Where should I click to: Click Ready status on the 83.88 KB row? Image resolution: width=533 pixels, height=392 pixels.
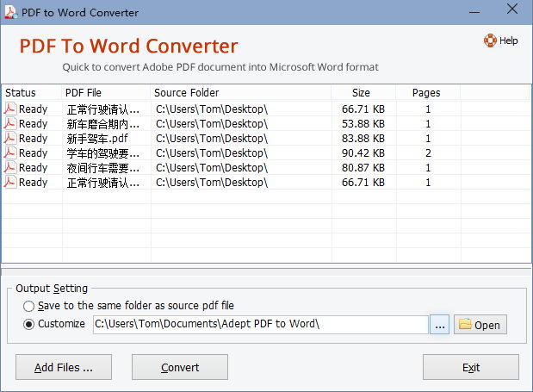tap(33, 139)
